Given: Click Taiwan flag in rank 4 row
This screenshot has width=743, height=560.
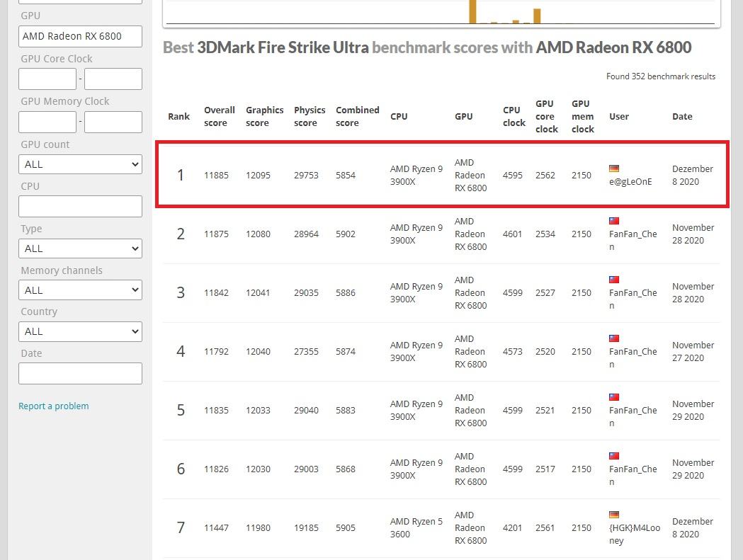Looking at the screenshot, I should pos(614,338).
